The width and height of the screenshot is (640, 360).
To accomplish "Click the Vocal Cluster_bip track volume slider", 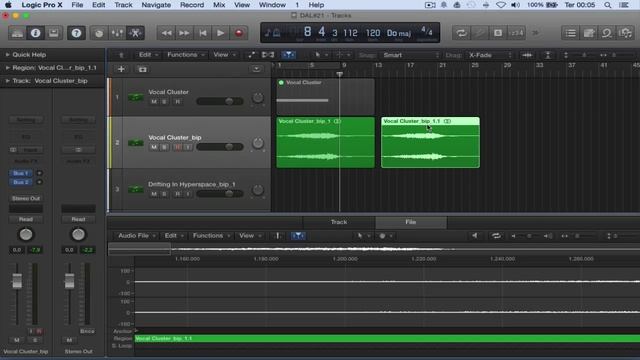I will click(x=220, y=147).
